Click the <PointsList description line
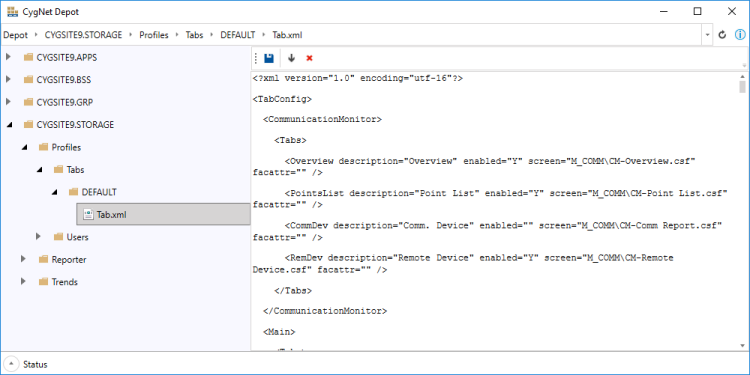 (x=506, y=194)
